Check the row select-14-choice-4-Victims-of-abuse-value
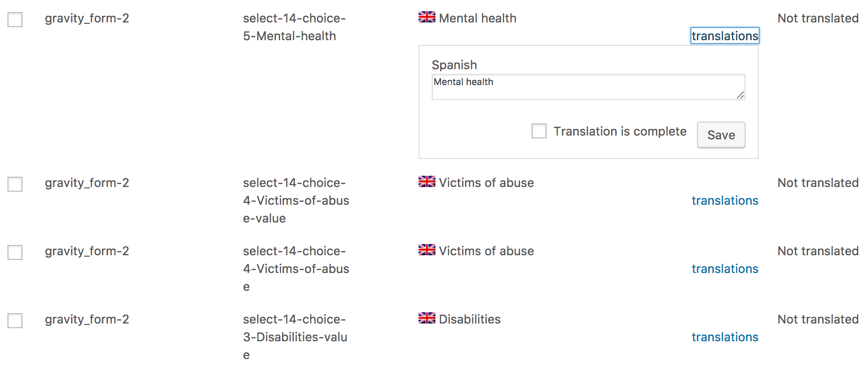 click(15, 184)
